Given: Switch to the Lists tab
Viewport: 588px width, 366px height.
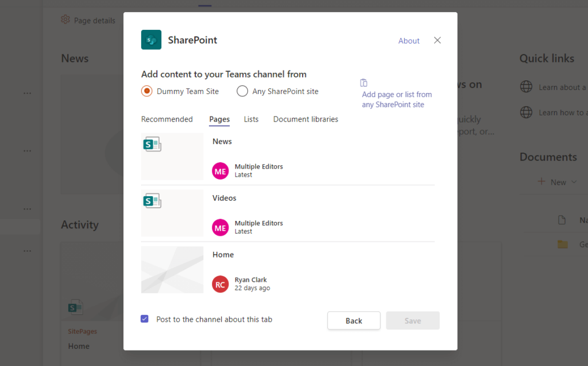Looking at the screenshot, I should (252, 119).
